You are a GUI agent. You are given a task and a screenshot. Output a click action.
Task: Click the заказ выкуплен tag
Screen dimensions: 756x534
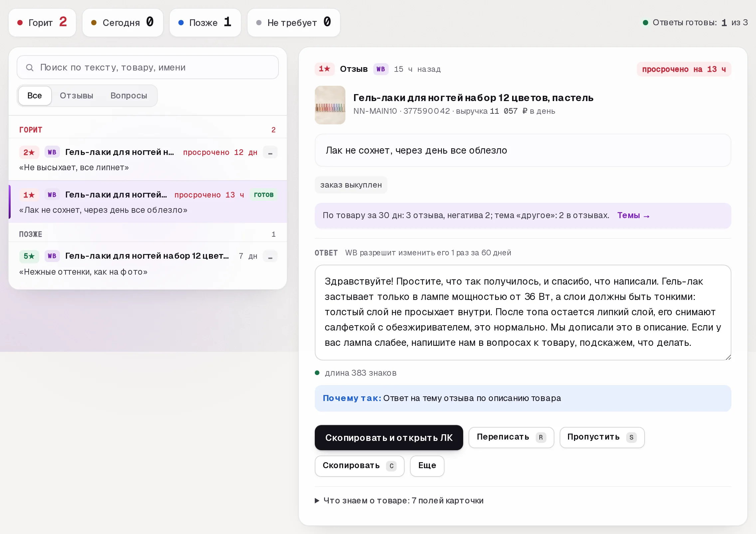click(x=351, y=185)
